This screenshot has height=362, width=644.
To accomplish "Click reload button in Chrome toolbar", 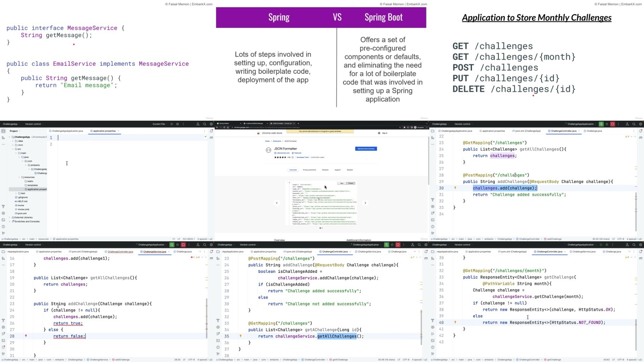I will pos(224,127).
